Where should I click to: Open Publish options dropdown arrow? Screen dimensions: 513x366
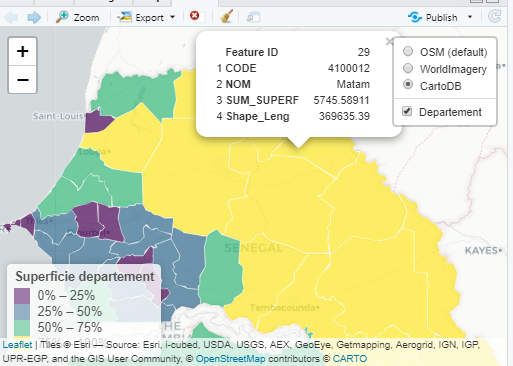[470, 17]
